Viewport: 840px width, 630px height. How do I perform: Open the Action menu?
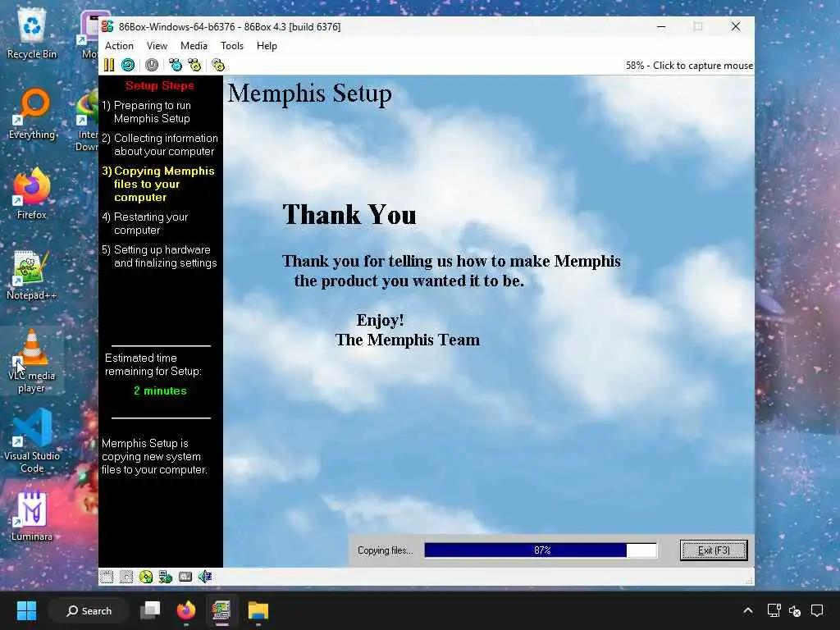119,46
